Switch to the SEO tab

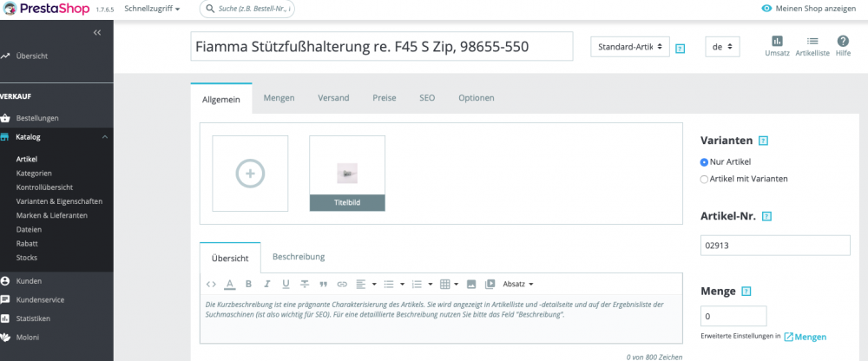[427, 98]
